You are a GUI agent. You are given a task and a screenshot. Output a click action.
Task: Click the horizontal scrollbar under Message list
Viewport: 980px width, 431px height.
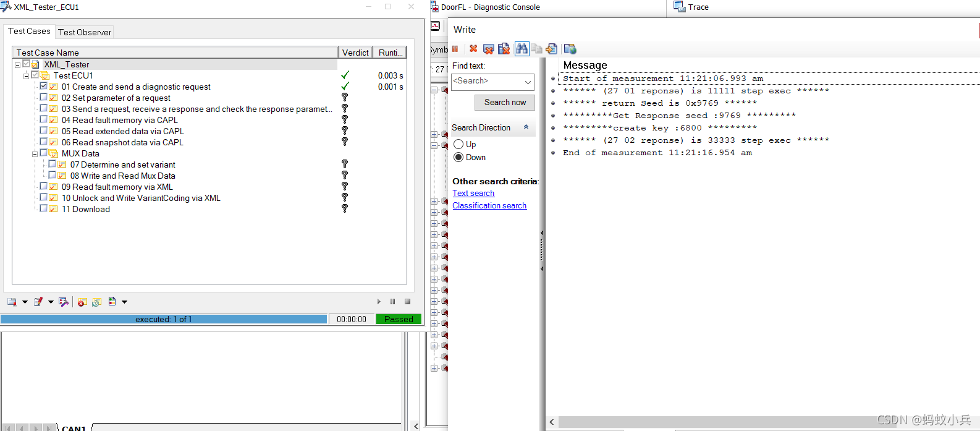point(717,422)
